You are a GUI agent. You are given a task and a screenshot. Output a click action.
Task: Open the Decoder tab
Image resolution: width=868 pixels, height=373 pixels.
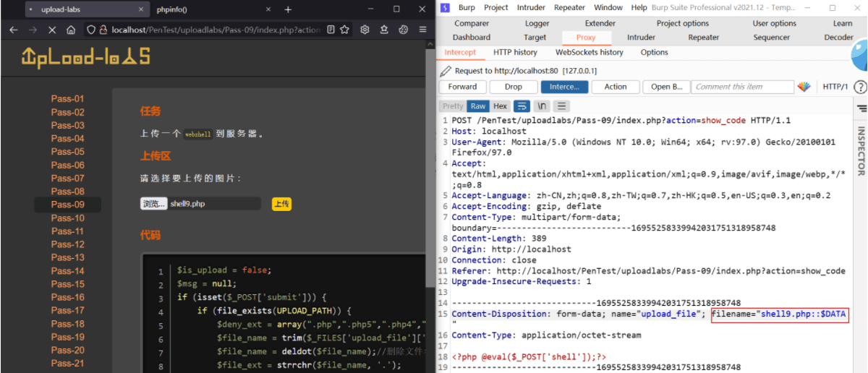(x=838, y=38)
